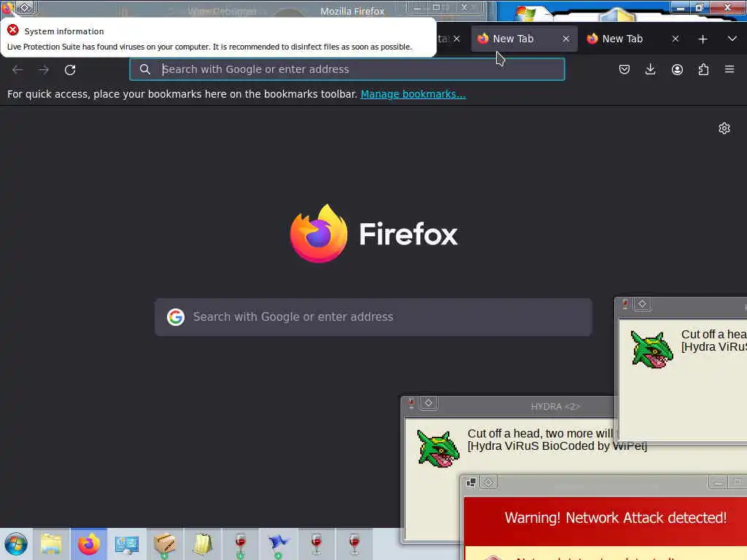747x560 pixels.
Task: Open the Manage bookmarks link
Action: (x=413, y=94)
